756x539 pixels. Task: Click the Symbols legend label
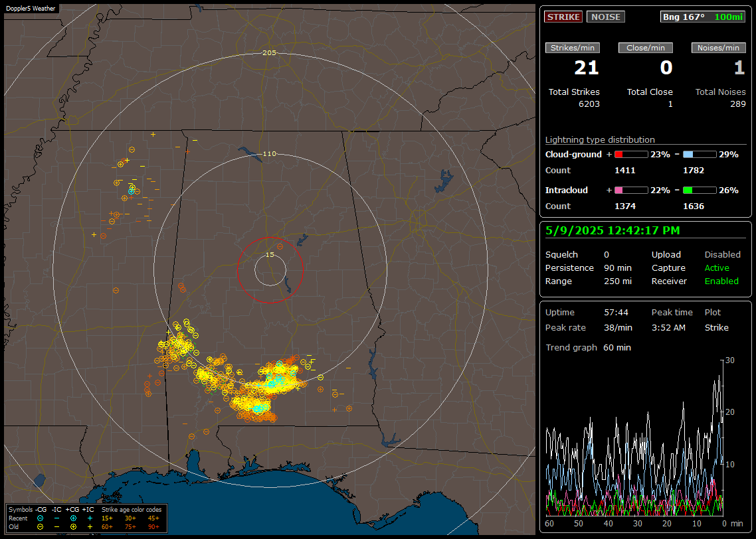21,510
